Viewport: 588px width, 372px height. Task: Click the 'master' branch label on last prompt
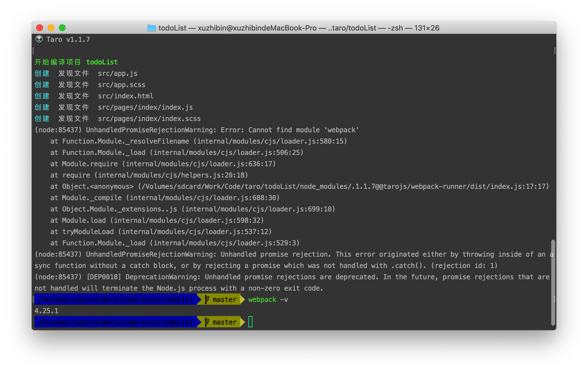click(x=225, y=322)
